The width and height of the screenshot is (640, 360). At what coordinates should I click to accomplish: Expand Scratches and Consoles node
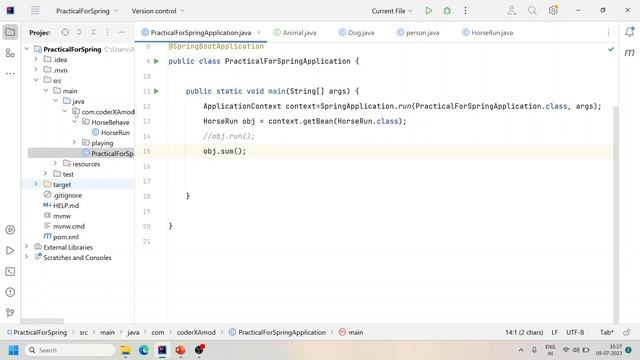(27, 258)
